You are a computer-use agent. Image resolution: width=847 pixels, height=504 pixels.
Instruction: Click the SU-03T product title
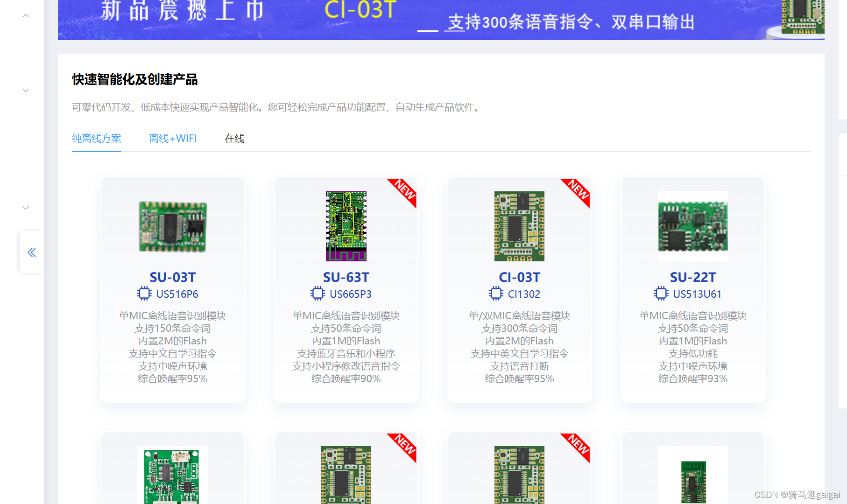pos(173,277)
